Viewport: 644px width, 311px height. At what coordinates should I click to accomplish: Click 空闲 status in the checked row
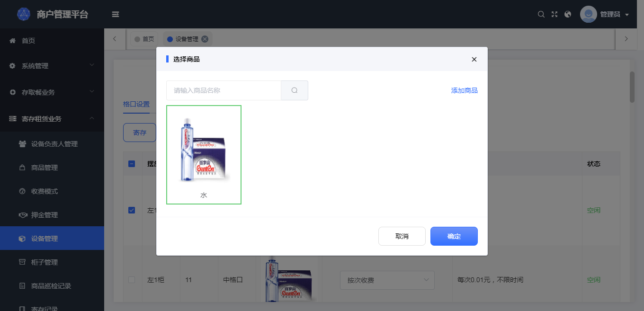(x=594, y=210)
